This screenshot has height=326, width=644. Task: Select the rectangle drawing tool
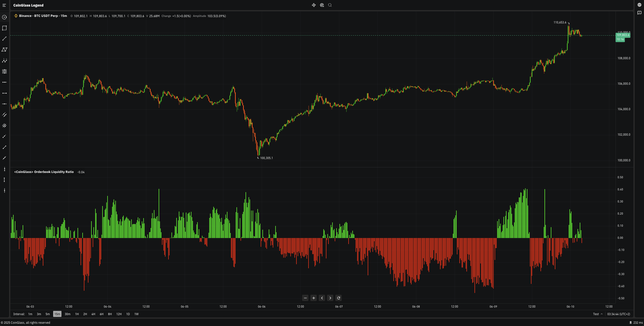point(4,28)
